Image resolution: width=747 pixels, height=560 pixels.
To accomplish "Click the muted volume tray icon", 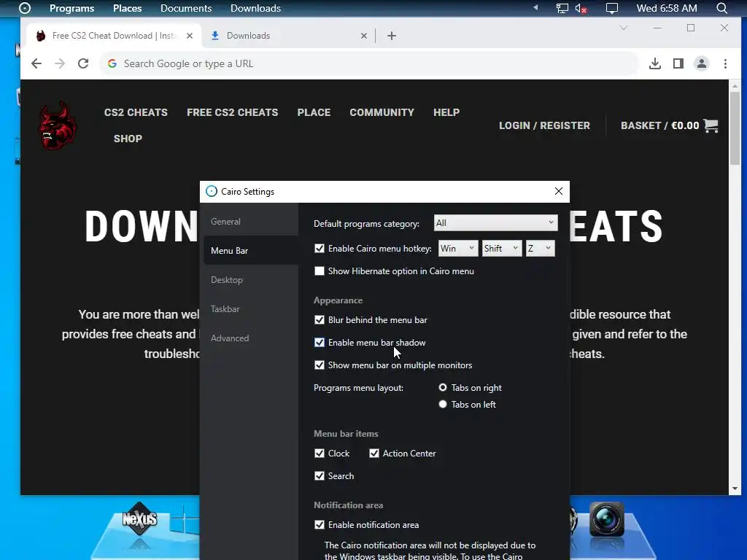I will tap(581, 8).
